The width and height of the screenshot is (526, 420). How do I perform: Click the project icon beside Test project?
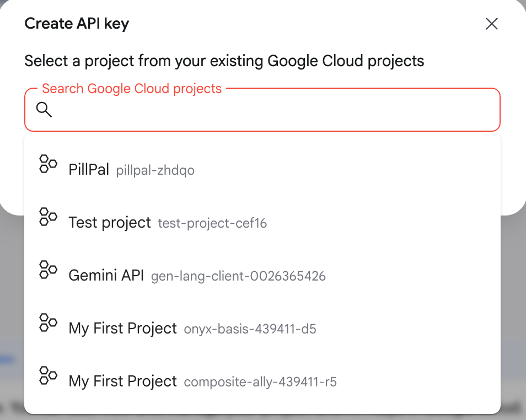pos(48,217)
